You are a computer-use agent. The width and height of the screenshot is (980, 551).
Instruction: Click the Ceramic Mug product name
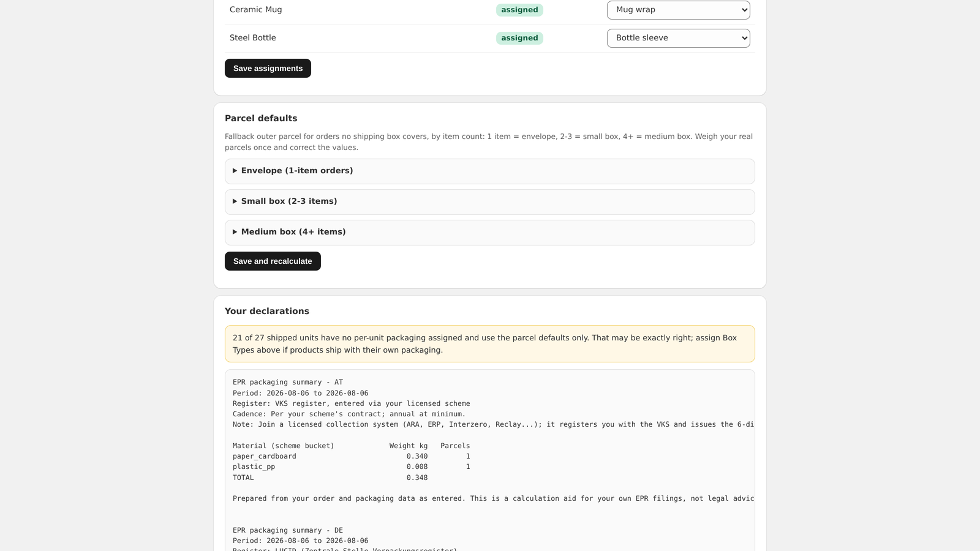[x=256, y=10]
